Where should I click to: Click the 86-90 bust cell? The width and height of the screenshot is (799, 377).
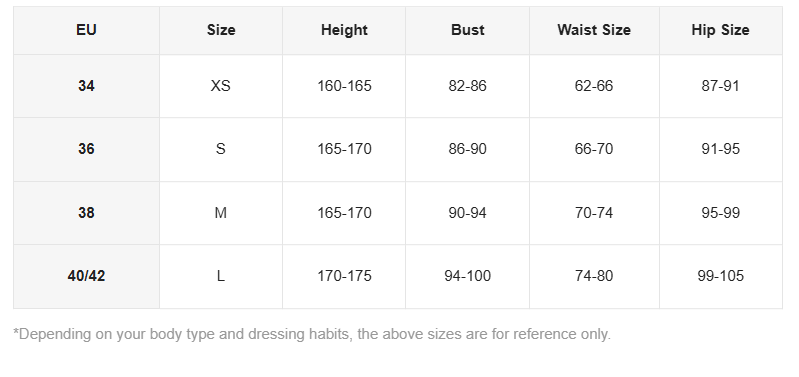467,149
